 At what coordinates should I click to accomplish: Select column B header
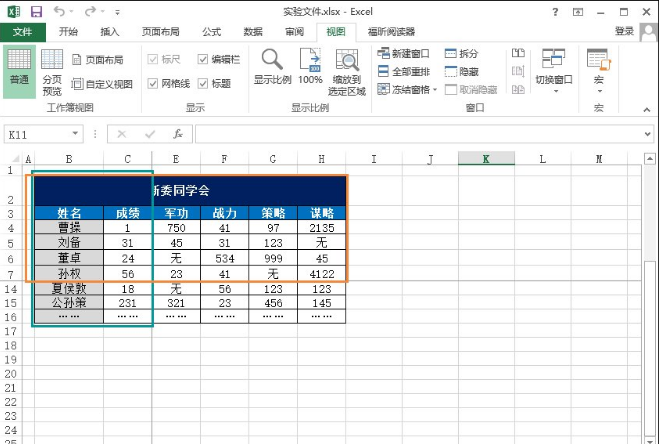tap(69, 159)
